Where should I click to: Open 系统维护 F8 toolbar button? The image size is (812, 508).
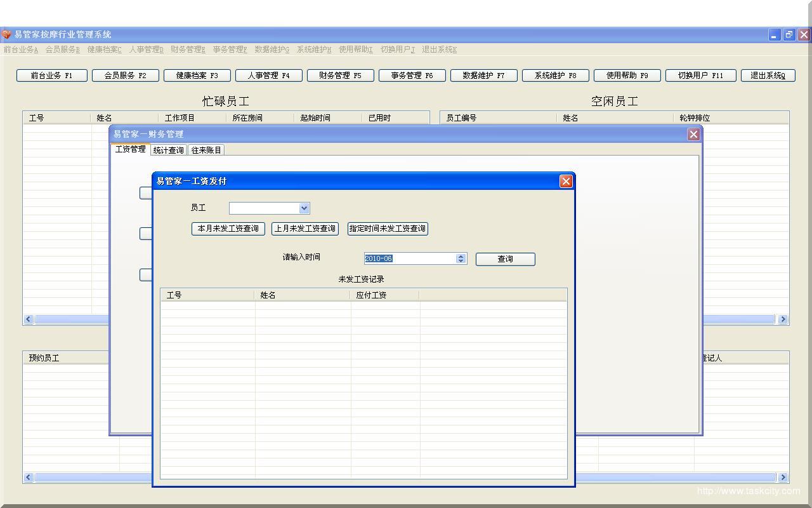point(555,76)
